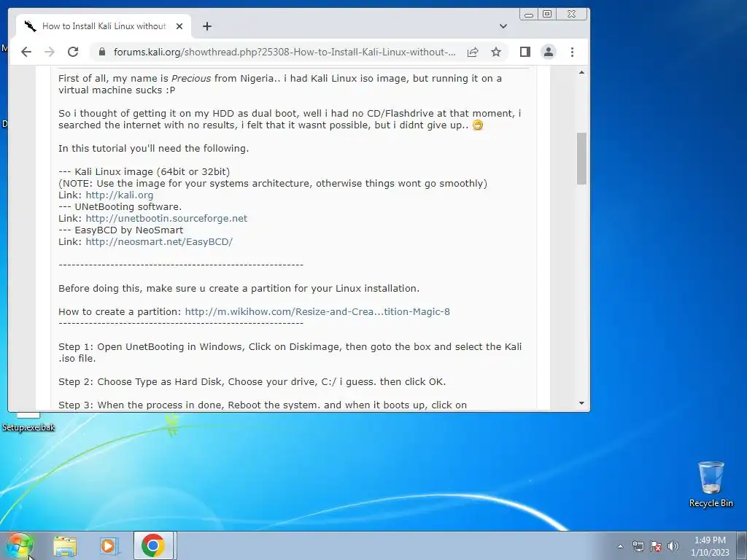Open a new tab with plus
This screenshot has width=747, height=560.
[x=206, y=26]
